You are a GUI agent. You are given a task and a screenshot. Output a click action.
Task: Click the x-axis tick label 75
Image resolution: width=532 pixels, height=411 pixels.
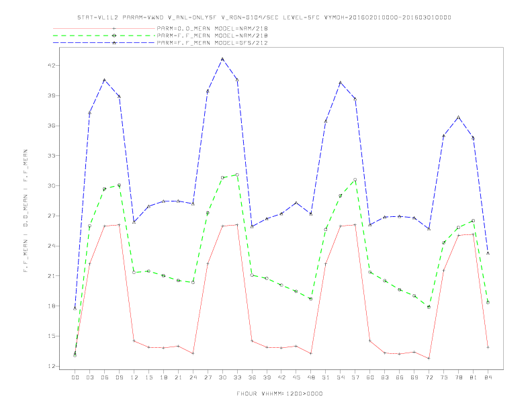(444, 377)
